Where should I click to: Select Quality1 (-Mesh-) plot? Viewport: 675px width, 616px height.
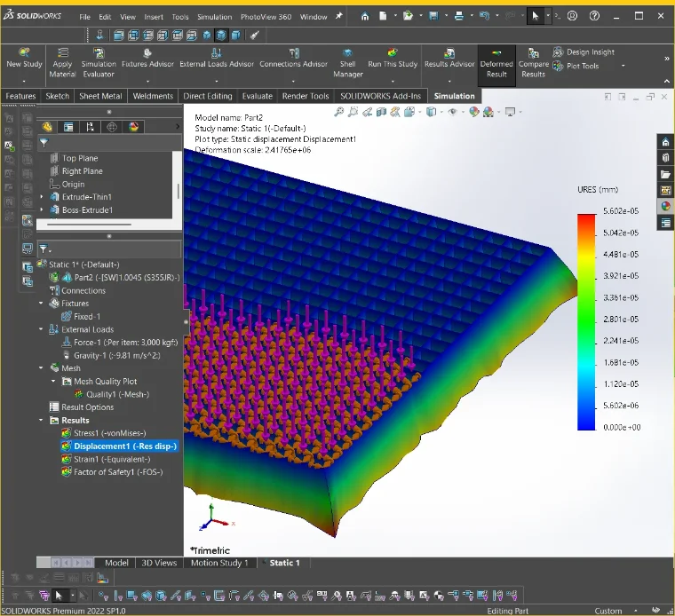coord(112,394)
